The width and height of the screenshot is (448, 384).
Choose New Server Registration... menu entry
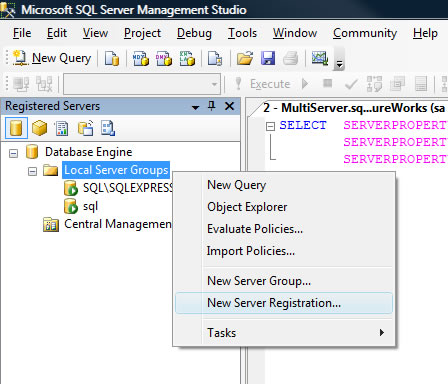click(x=284, y=303)
